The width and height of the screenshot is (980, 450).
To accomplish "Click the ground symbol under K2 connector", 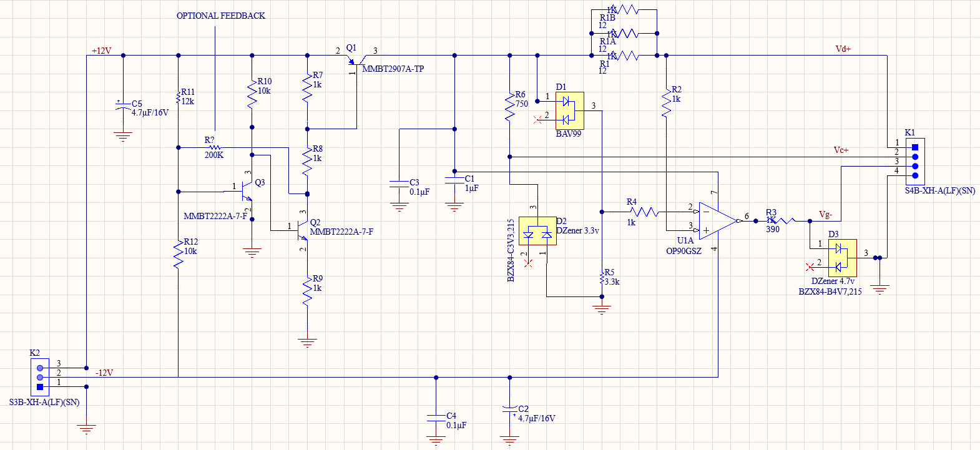I will 86,429.
